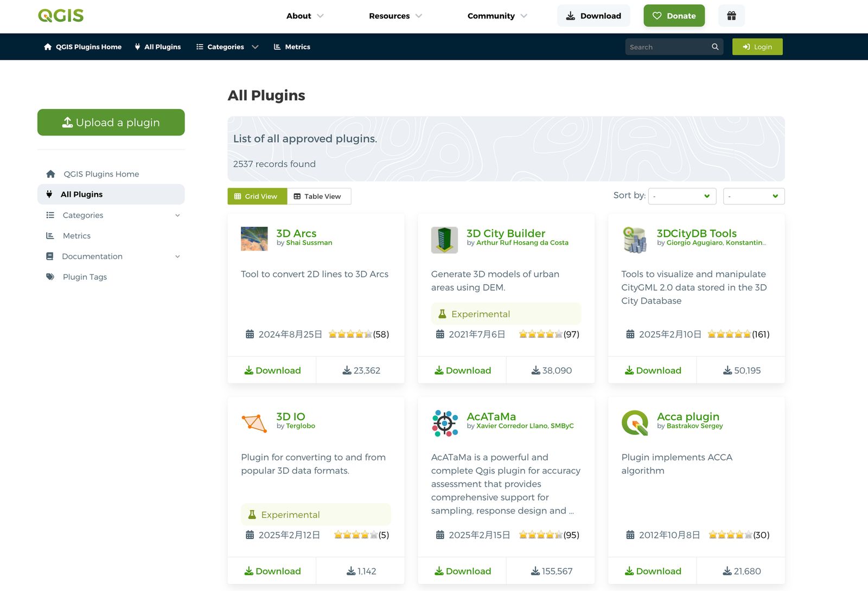This screenshot has width=868, height=591.
Task: Download the 3D Arcs plugin
Action: point(272,370)
